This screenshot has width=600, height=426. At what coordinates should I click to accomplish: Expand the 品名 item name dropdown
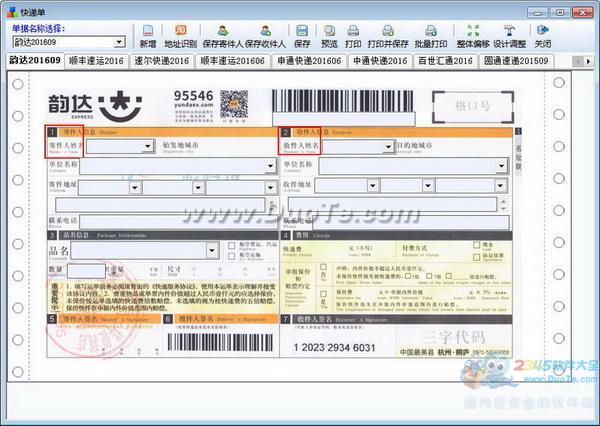(212, 251)
